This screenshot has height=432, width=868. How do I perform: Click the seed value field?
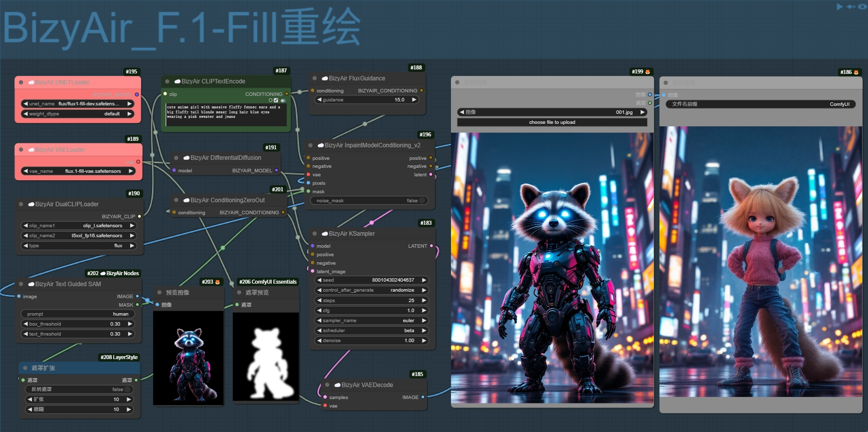(372, 280)
